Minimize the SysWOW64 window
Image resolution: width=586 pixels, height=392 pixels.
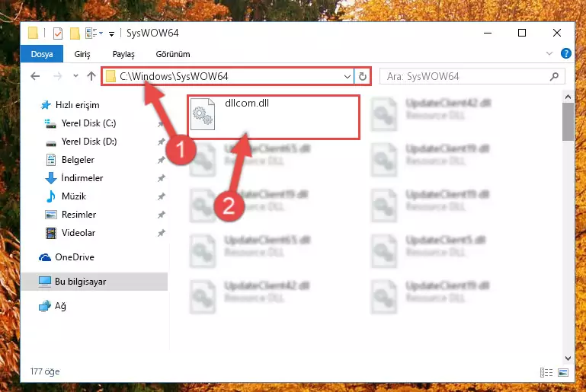click(x=488, y=33)
